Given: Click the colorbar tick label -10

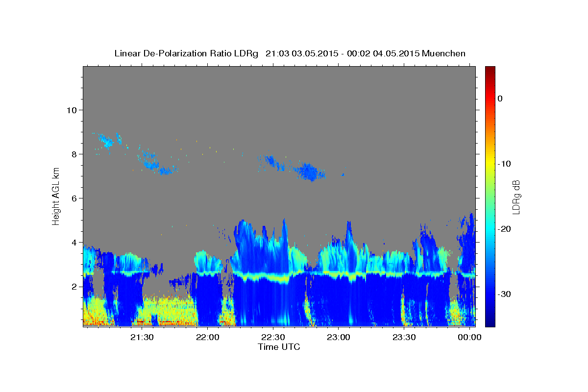Looking at the screenshot, I should [x=505, y=164].
